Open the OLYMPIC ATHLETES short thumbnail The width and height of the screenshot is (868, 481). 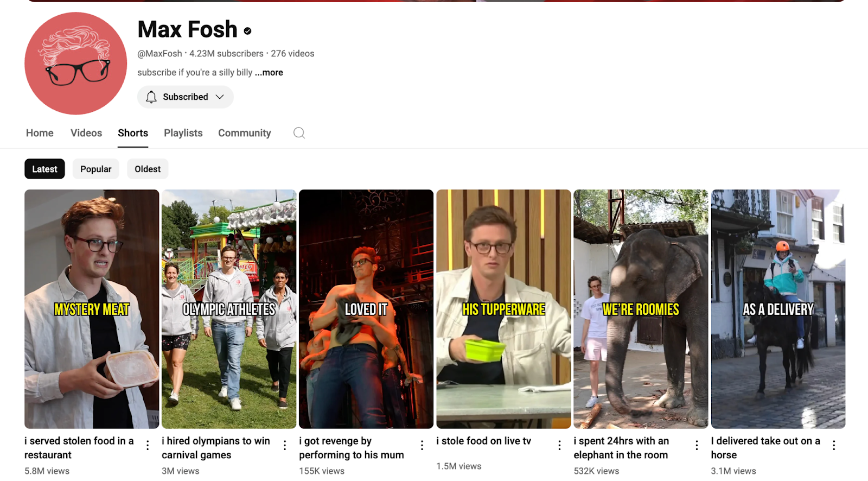(x=229, y=309)
